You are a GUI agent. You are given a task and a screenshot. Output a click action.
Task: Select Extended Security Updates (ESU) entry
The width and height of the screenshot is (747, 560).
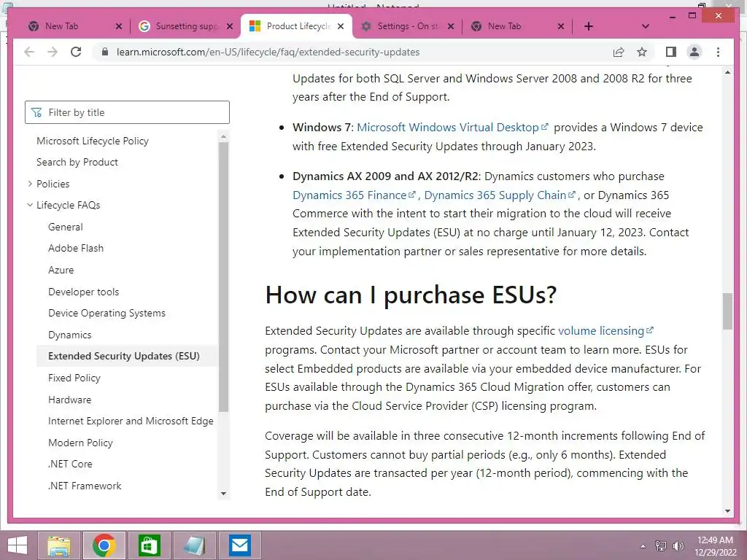pyautogui.click(x=124, y=356)
